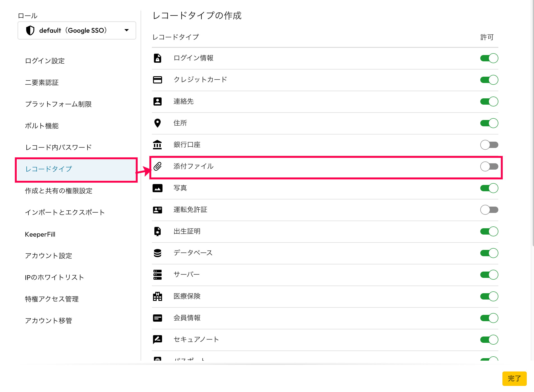Disable the 出生証明 toggle

pyautogui.click(x=489, y=231)
